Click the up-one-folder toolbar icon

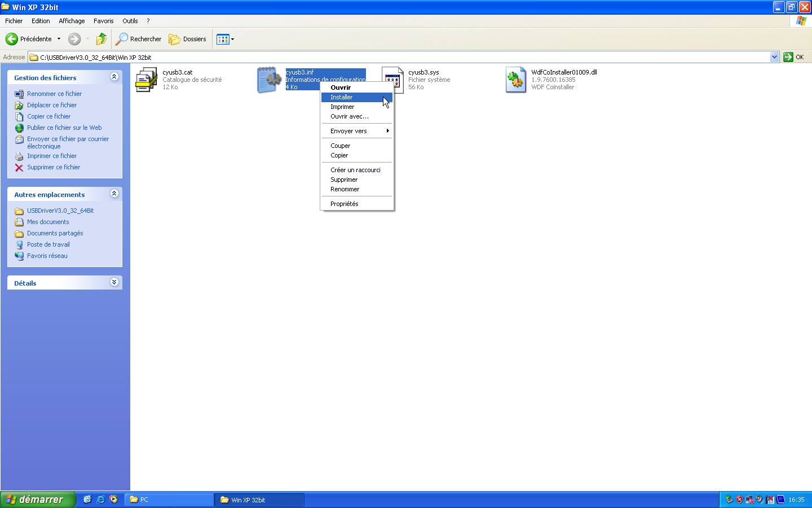pos(101,39)
